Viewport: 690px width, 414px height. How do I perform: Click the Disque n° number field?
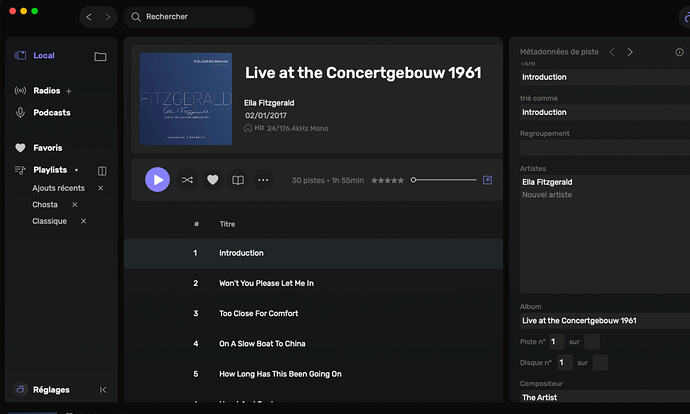(x=565, y=363)
